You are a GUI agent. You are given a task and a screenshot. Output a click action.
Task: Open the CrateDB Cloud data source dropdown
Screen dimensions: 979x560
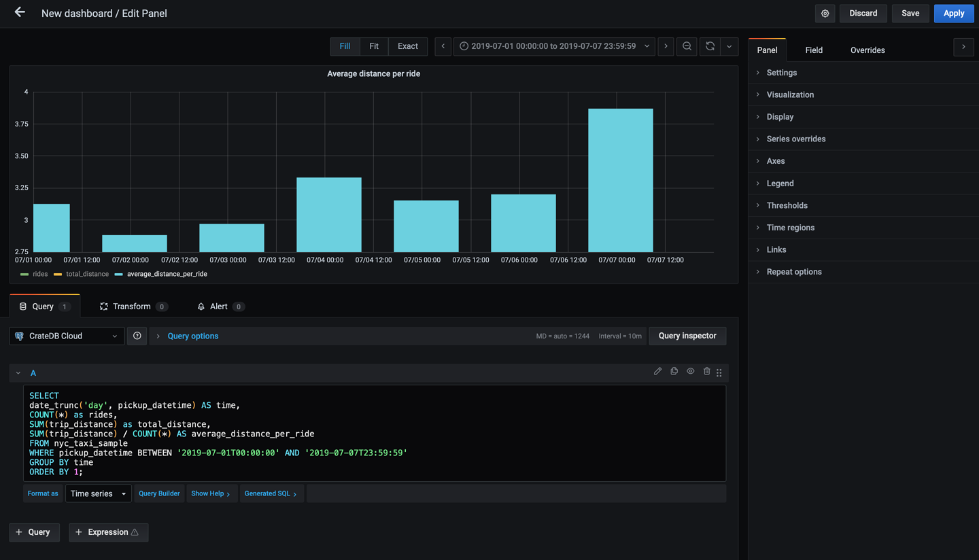[x=67, y=336]
